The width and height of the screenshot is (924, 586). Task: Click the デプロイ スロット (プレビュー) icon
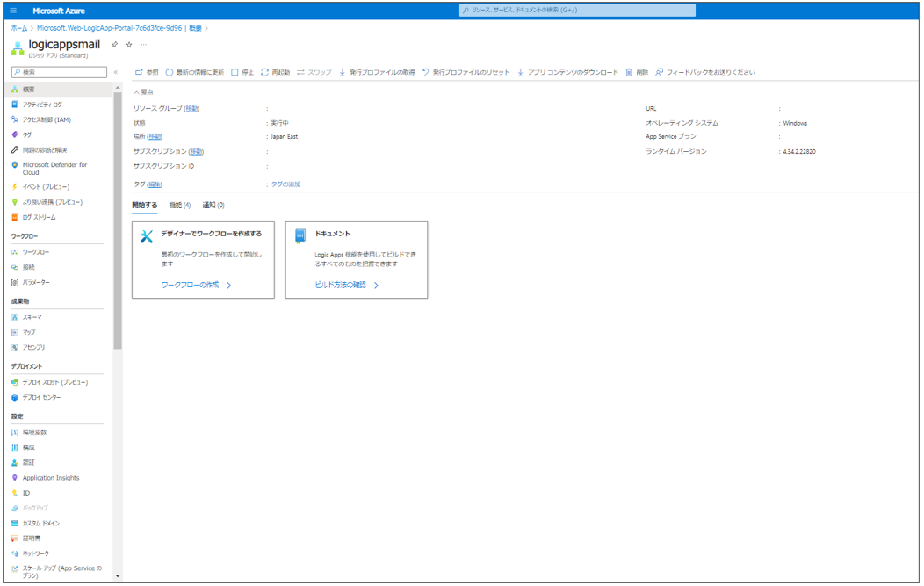(15, 382)
